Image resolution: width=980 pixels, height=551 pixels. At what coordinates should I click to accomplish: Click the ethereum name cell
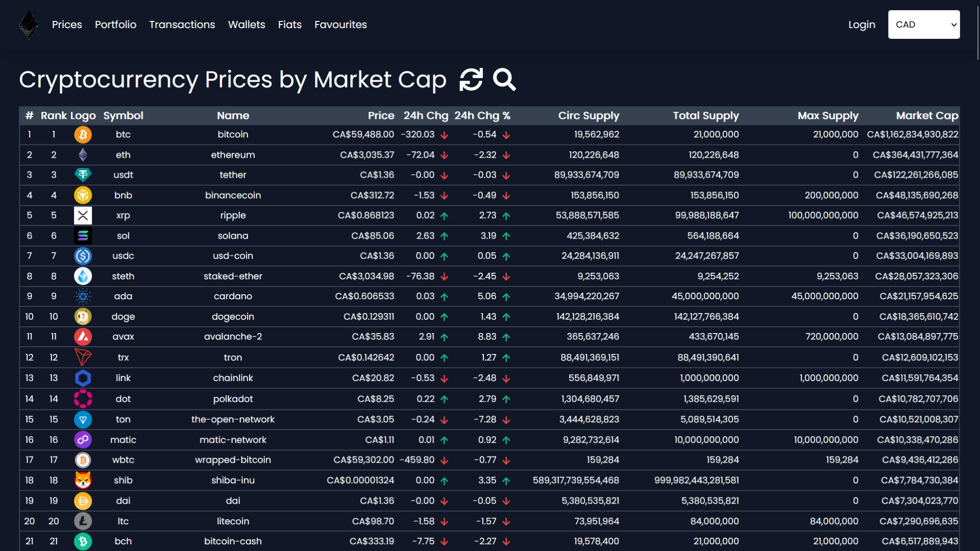[233, 155]
